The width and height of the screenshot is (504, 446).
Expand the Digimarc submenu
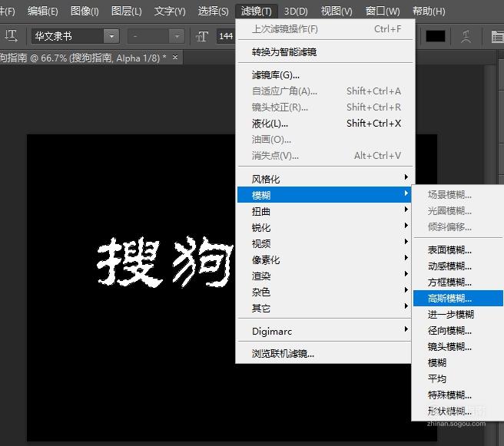(x=324, y=331)
